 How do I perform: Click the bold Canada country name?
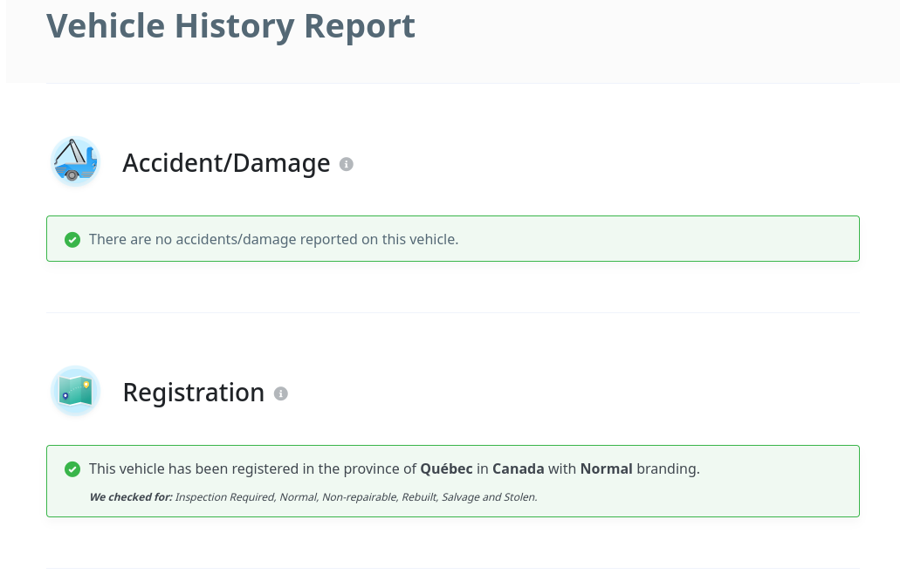point(519,468)
